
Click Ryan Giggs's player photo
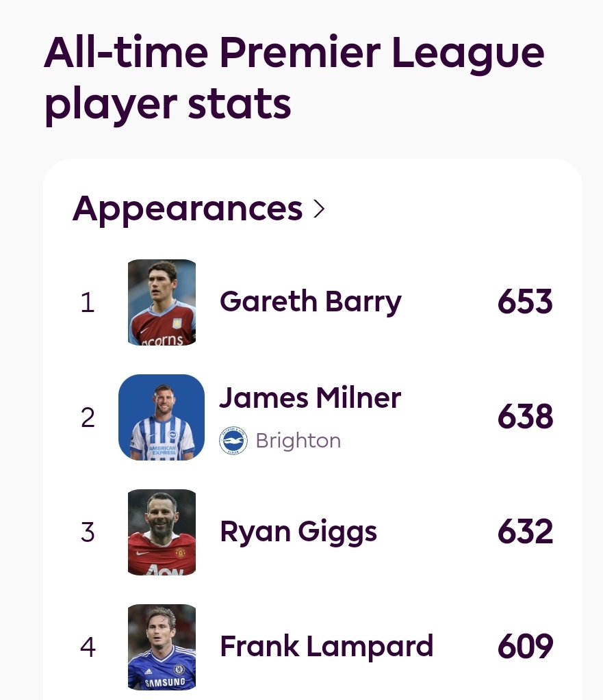pos(162,532)
